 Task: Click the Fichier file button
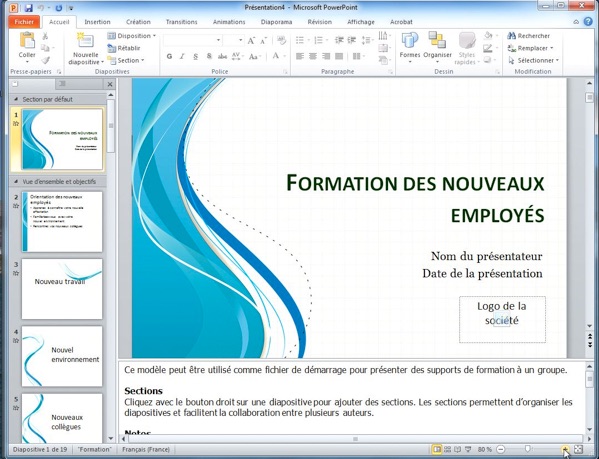[24, 22]
